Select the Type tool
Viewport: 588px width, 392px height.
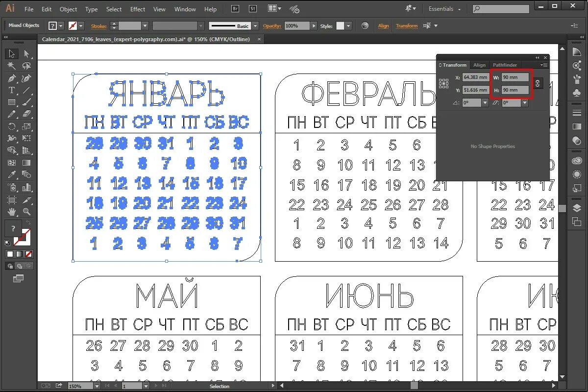(x=11, y=90)
